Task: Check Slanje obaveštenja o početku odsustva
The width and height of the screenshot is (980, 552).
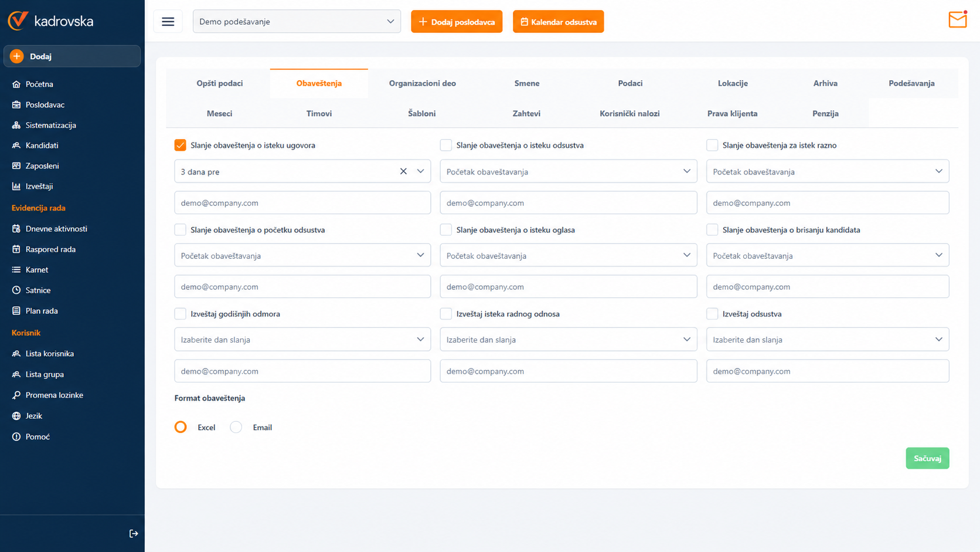Action: [181, 229]
